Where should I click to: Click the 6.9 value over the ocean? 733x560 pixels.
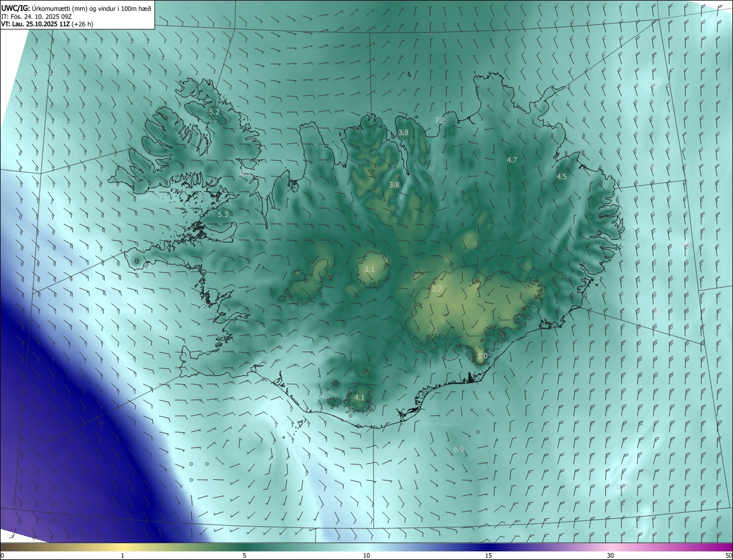[459, 449]
